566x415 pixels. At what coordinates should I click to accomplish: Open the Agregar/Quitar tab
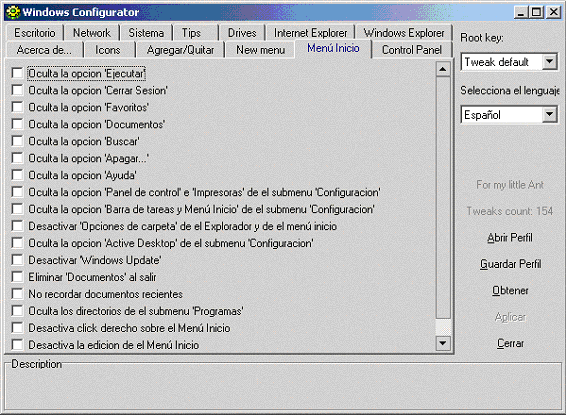click(180, 50)
